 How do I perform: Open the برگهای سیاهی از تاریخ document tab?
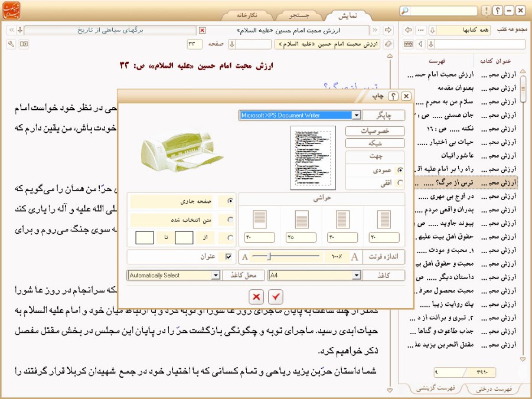(110, 30)
